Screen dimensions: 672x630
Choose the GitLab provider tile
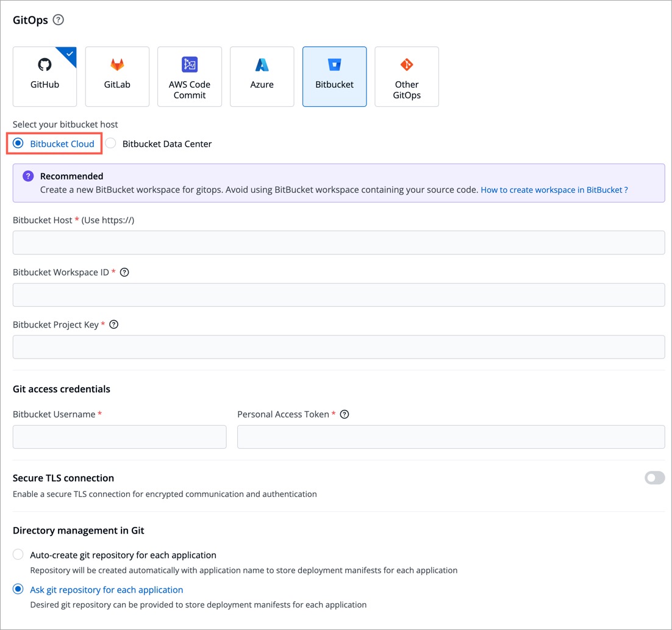tap(117, 76)
